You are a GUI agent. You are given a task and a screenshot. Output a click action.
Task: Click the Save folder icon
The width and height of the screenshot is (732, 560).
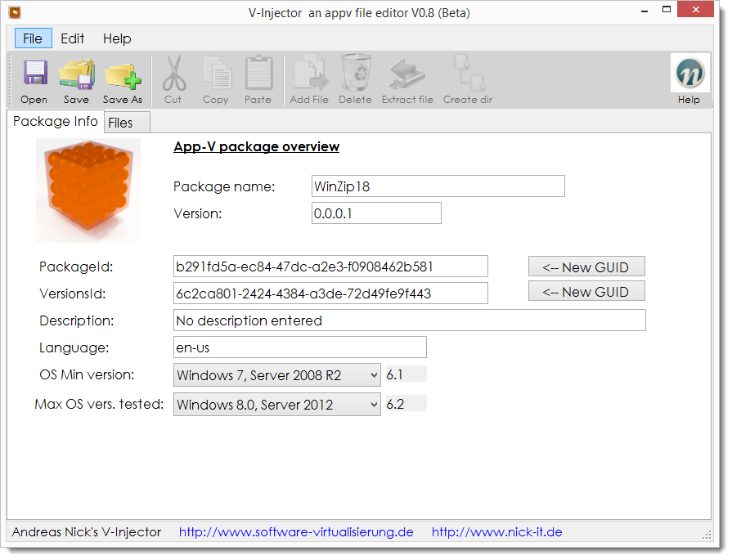pos(77,74)
